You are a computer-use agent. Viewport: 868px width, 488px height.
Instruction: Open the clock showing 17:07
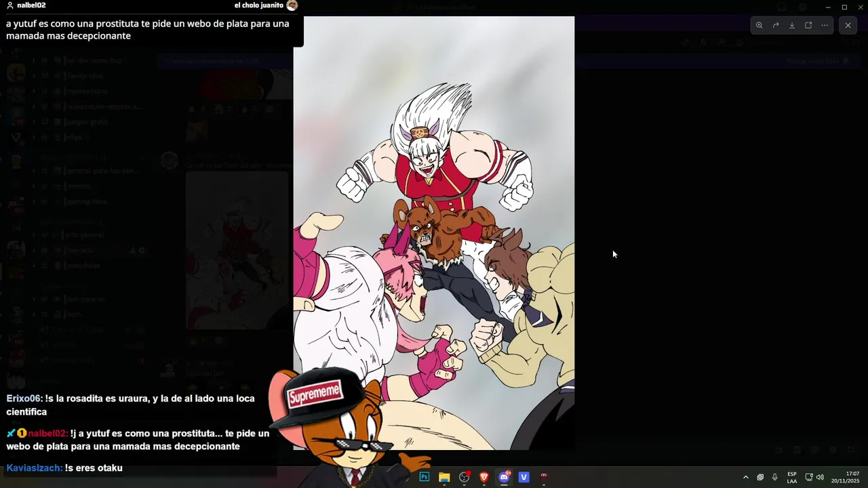coord(845,477)
